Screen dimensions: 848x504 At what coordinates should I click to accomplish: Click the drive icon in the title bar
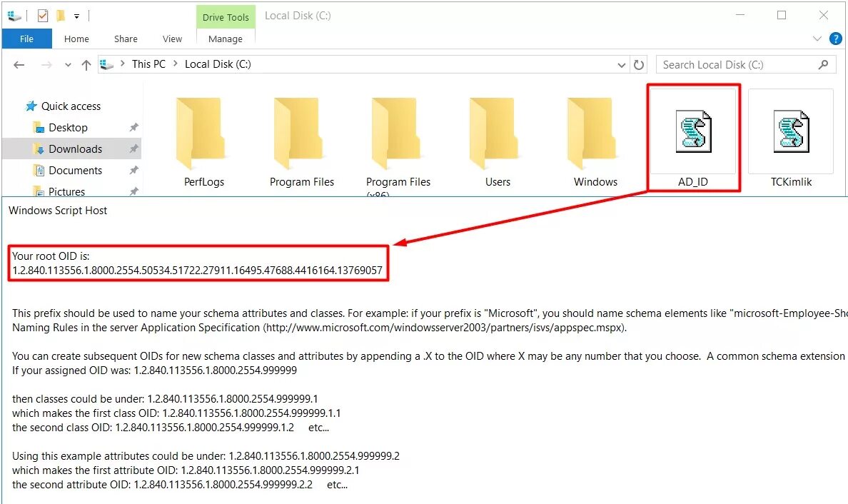(x=14, y=16)
